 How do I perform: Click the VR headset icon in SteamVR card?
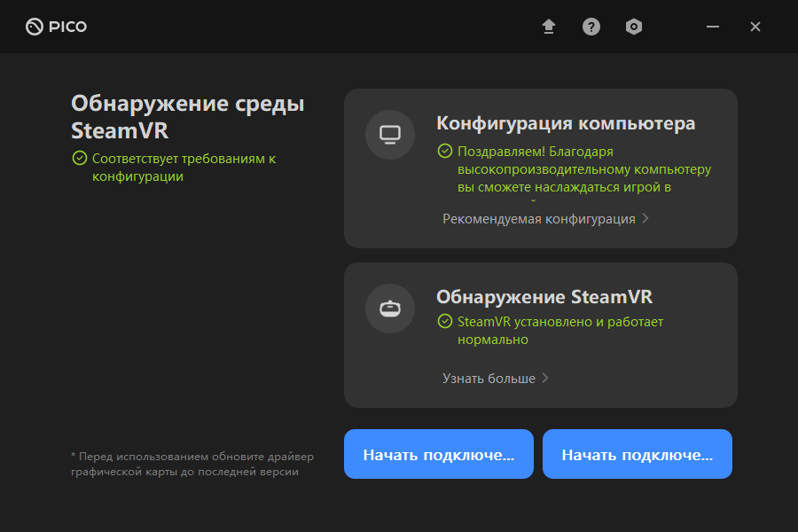[x=390, y=309]
